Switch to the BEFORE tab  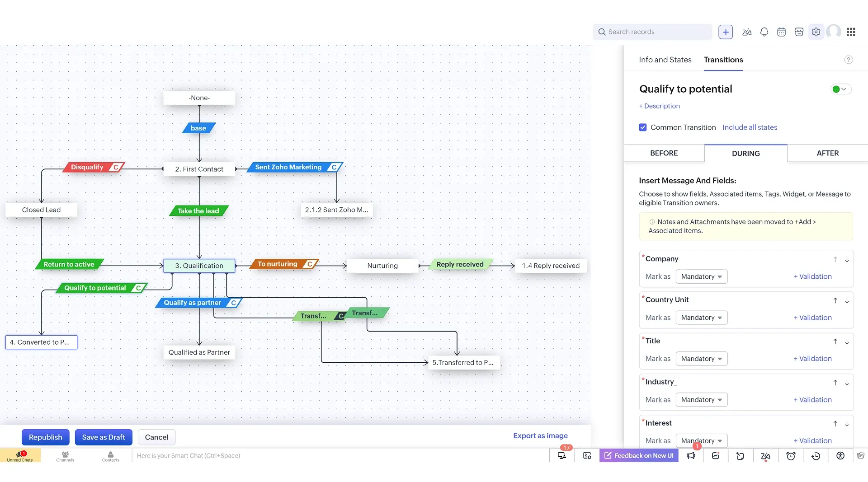[x=664, y=153]
